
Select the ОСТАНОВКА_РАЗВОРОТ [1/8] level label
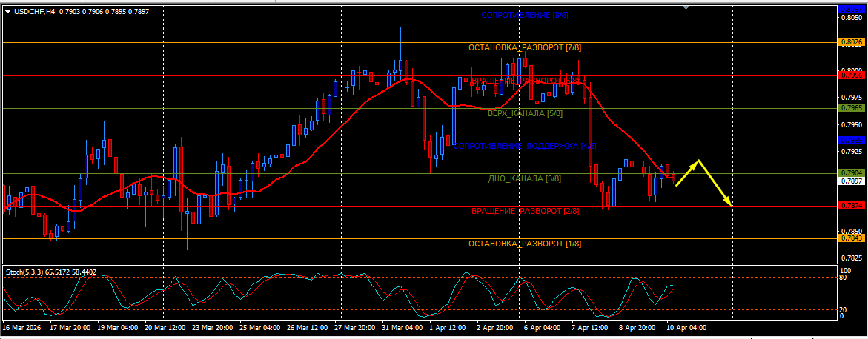[525, 244]
